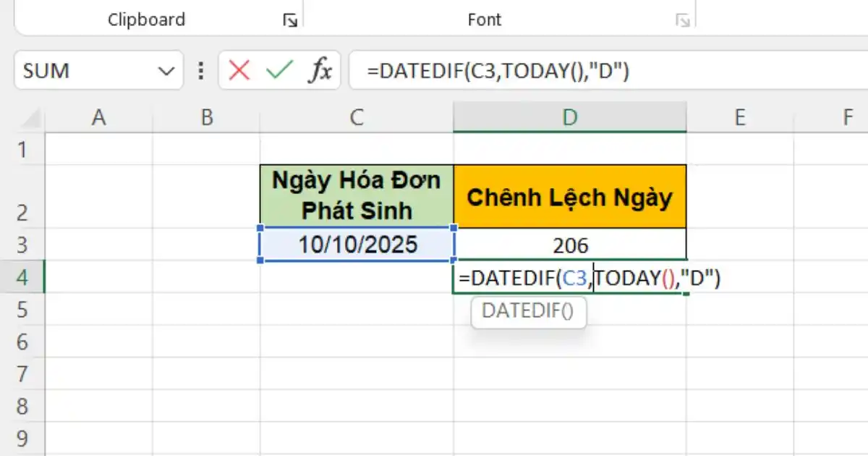This screenshot has height=456, width=868.
Task: Click the 'Chênh Lệch Ngày' header cell
Action: click(x=570, y=196)
